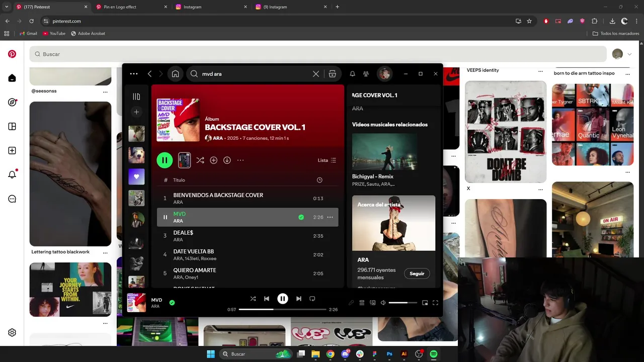
Task: Open connect to device icon
Action: (373, 303)
